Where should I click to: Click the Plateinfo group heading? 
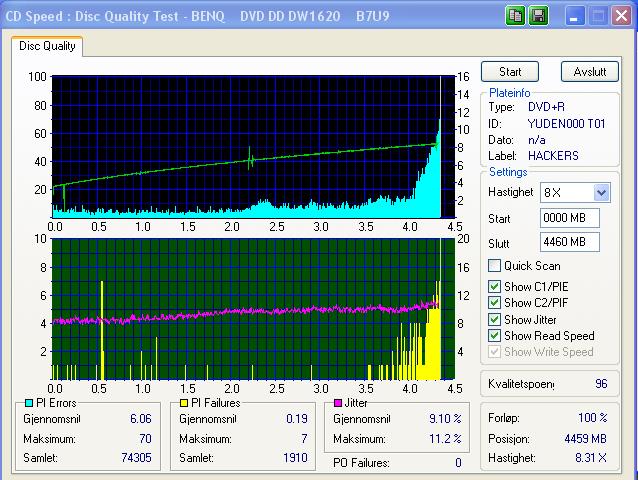509,93
